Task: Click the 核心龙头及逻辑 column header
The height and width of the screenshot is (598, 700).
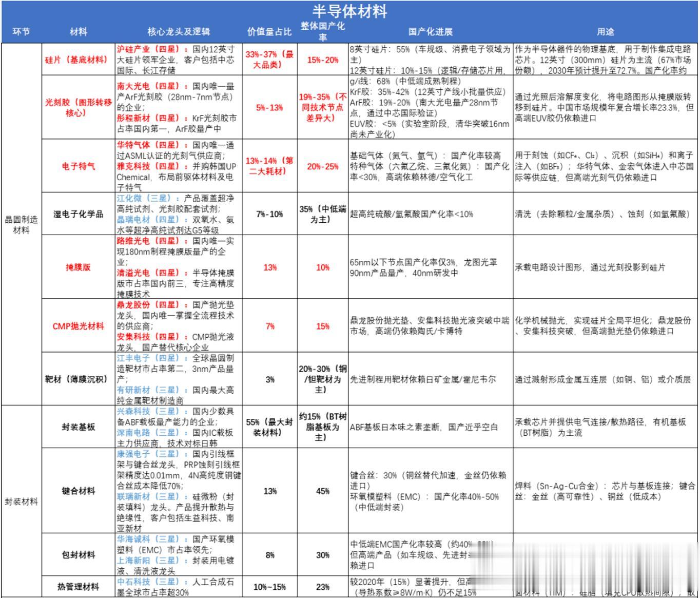Action: point(179,32)
